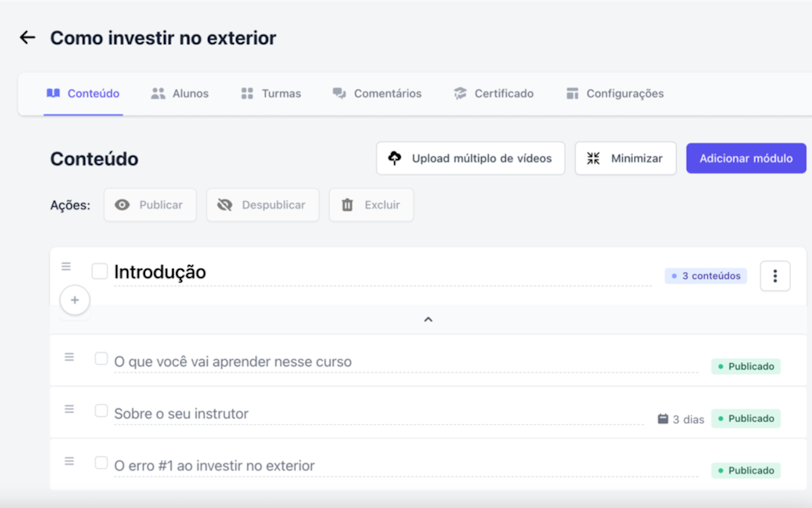Open Introdução three-dot options menu

(775, 276)
